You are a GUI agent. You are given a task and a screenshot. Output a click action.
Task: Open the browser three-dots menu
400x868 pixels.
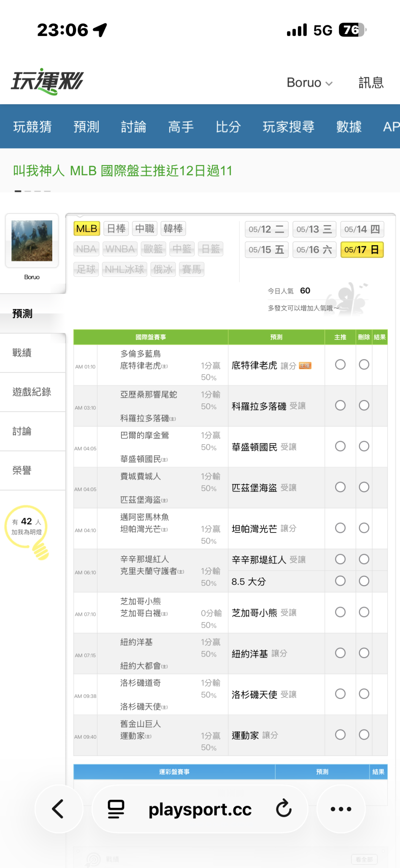[341, 809]
